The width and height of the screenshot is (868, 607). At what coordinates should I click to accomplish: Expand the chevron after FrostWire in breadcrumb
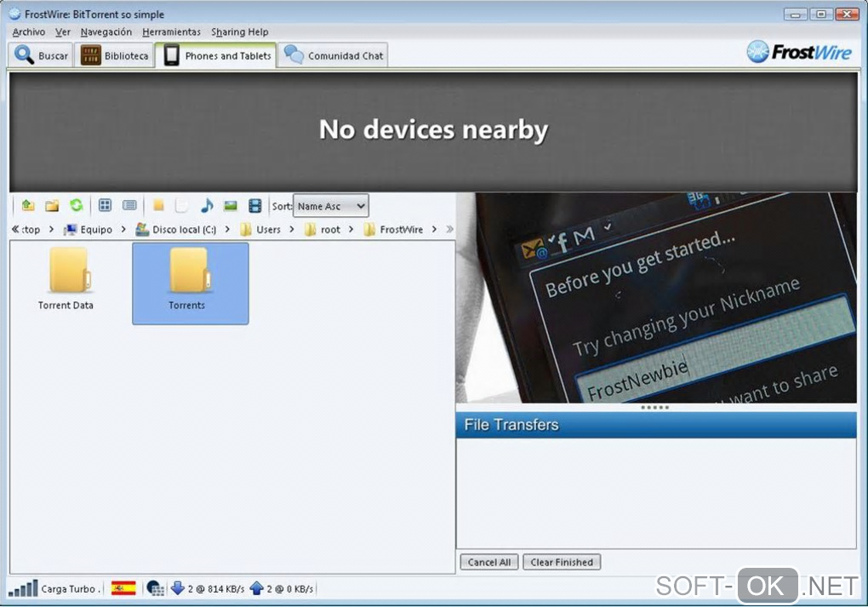click(434, 229)
